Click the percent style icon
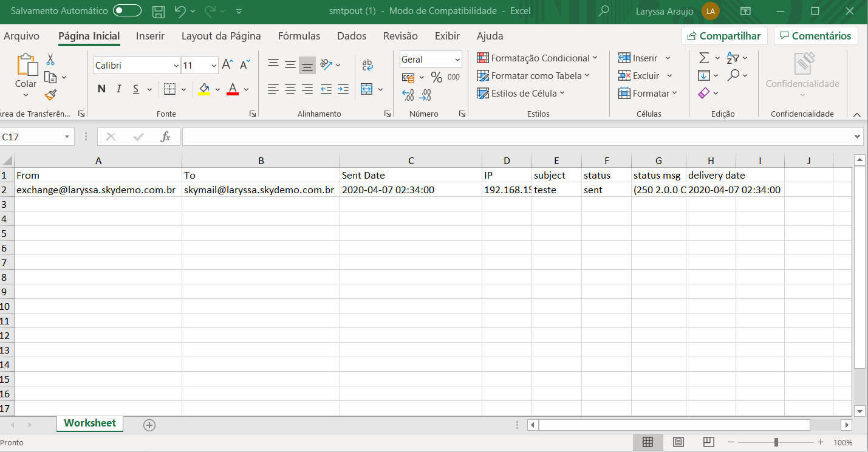 coord(436,77)
